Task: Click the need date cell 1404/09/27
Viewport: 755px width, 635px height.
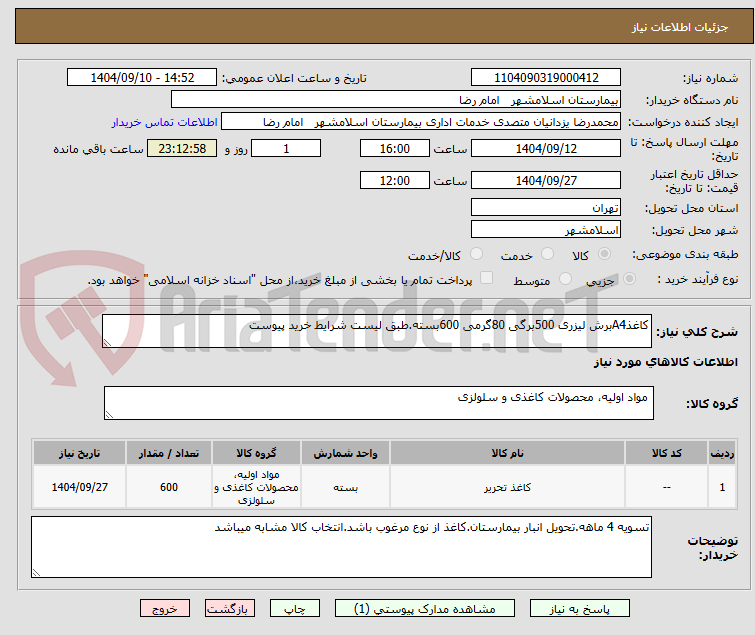Action: point(79,487)
